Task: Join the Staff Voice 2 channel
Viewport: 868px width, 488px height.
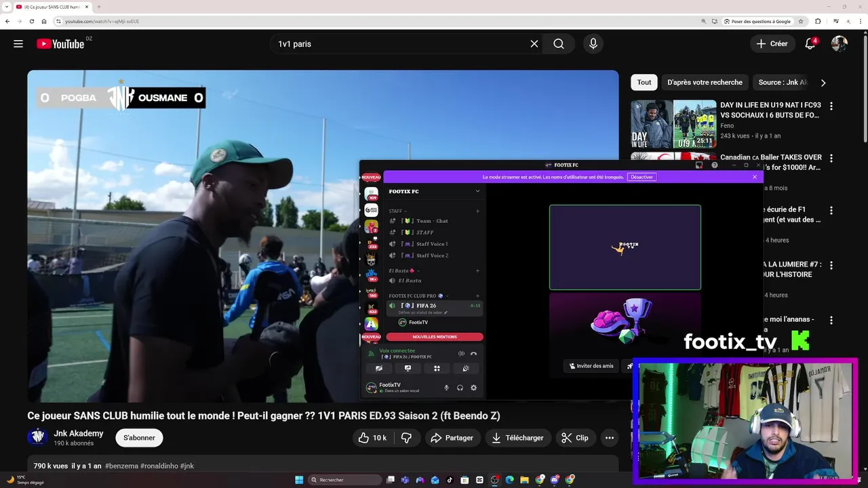Action: coord(434,256)
